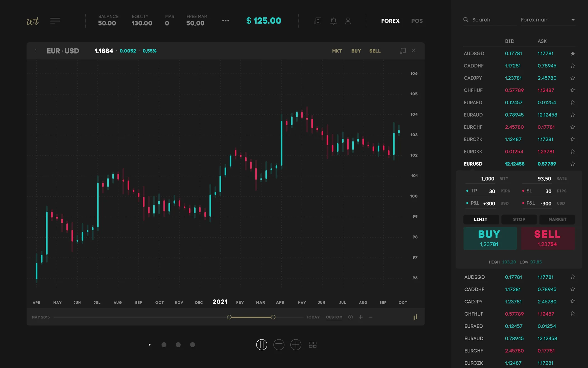Select the highlighted EURUSD row
588x368 pixels.
pyautogui.click(x=519, y=164)
